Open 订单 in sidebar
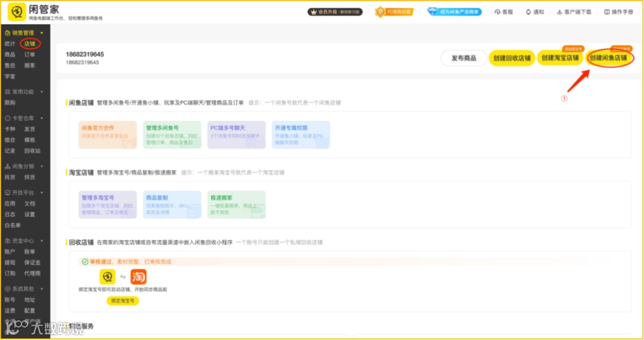 tap(30, 55)
